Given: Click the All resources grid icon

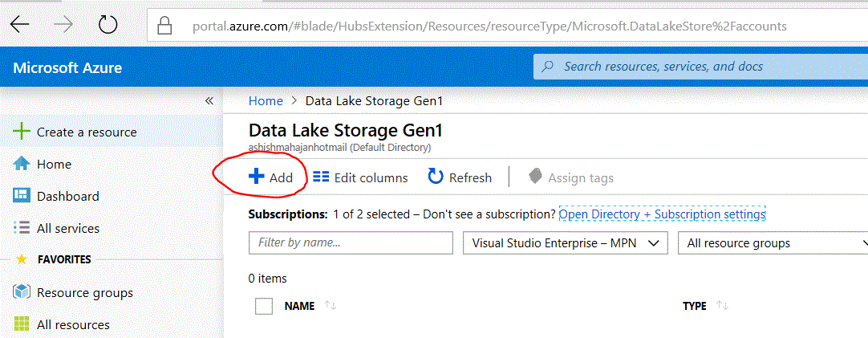Looking at the screenshot, I should tap(22, 324).
